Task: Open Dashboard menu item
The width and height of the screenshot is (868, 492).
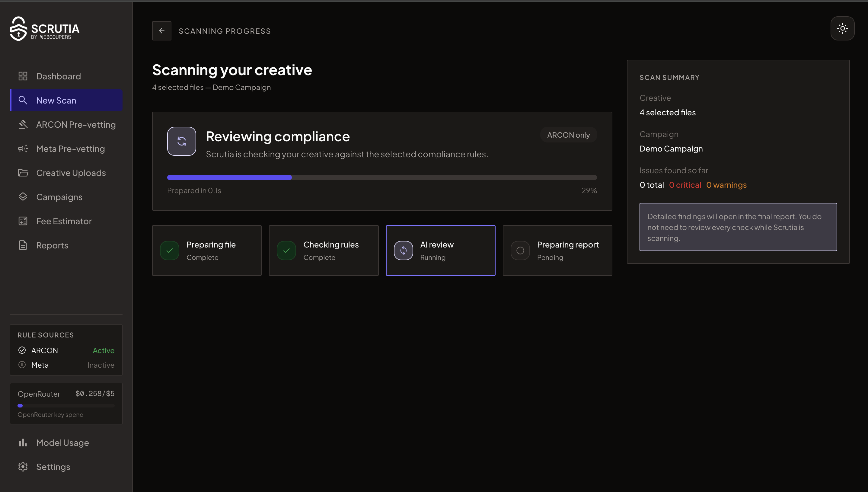Action: pos(66,76)
